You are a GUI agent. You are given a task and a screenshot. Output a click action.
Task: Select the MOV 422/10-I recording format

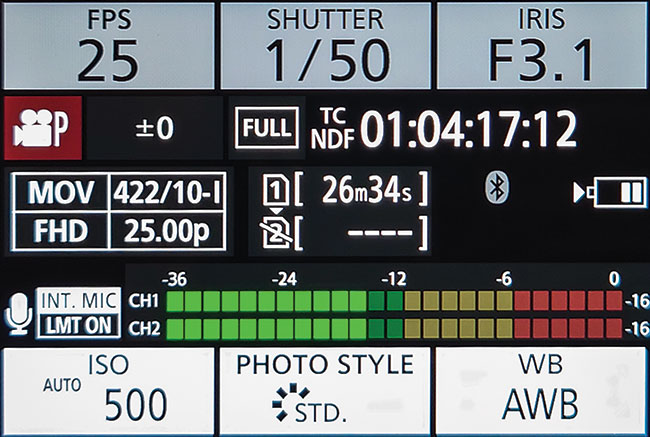(119, 192)
